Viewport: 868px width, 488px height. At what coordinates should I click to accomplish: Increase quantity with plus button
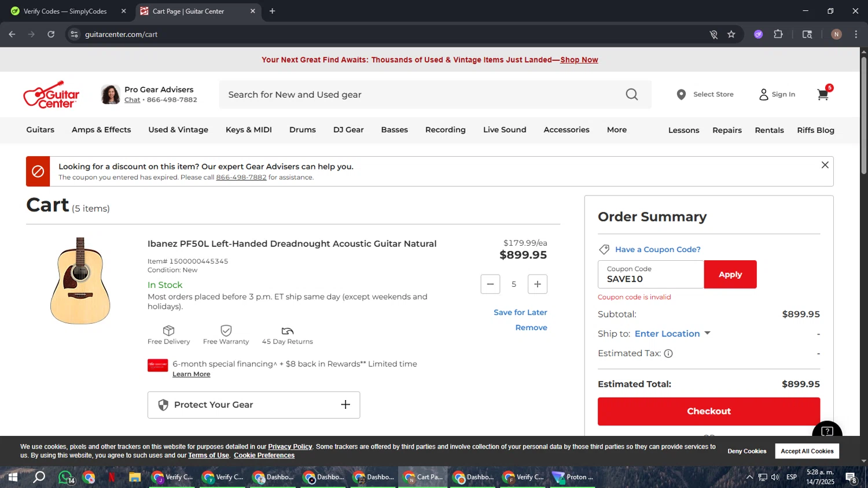coord(538,284)
